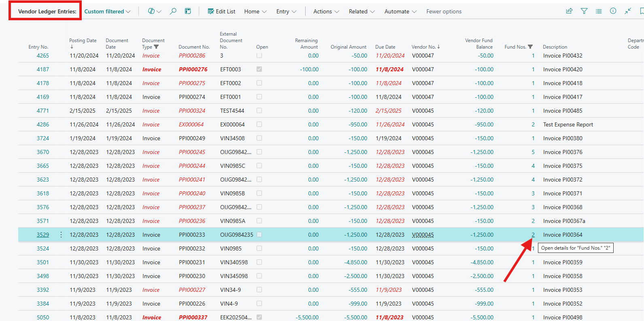Select description Invoice PI00498
The image size is (644, 321).
click(563, 317)
